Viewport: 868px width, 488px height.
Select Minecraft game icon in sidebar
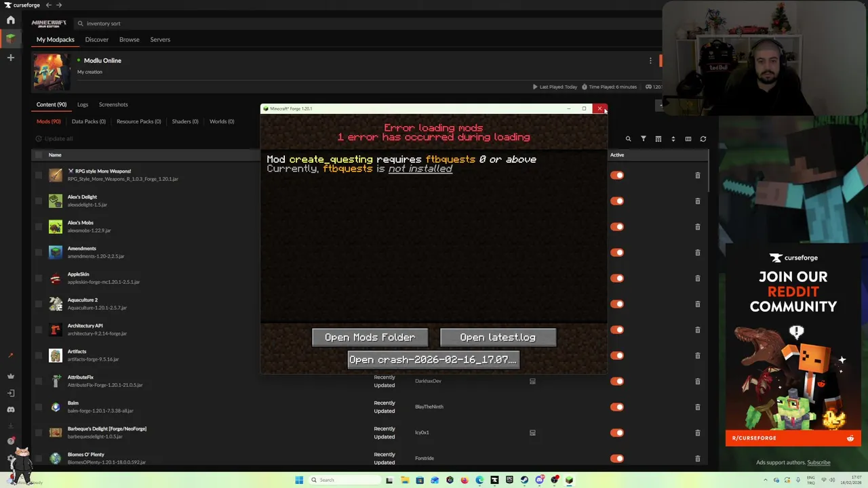coord(10,39)
